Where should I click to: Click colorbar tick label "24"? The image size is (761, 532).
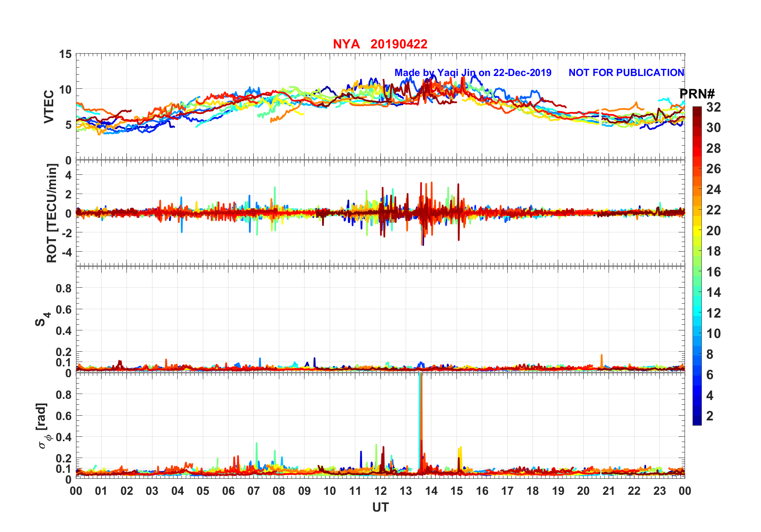click(x=713, y=189)
